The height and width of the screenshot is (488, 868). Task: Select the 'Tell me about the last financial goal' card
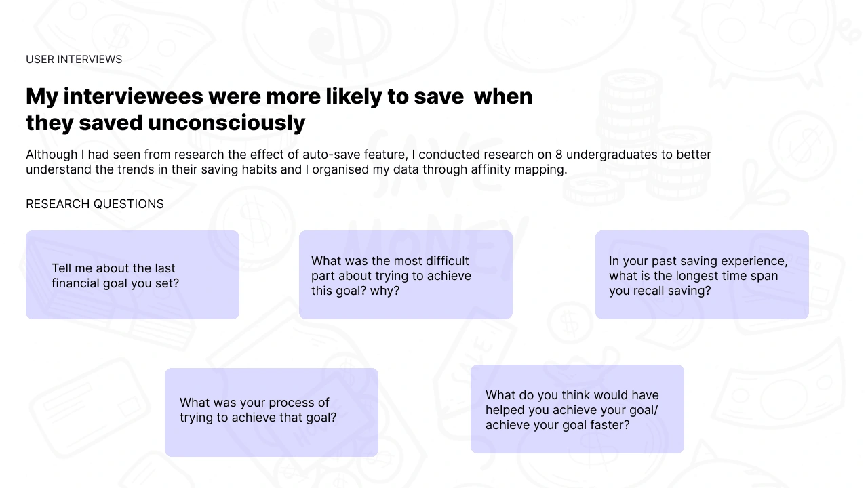[x=132, y=274]
